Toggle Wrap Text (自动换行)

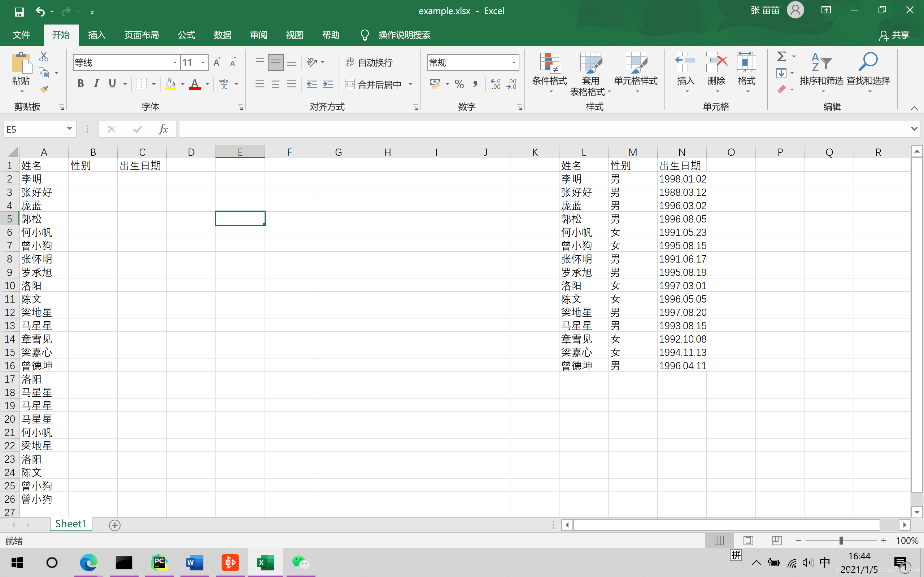click(369, 62)
